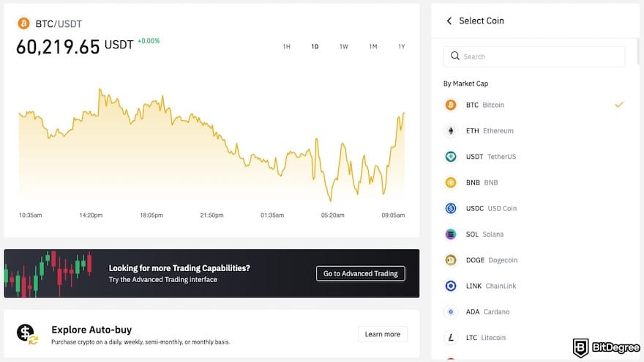Viewport: 644px width, 362px height.
Task: Click 'Looking for more Trading Capabilities?' text
Action: click(179, 268)
